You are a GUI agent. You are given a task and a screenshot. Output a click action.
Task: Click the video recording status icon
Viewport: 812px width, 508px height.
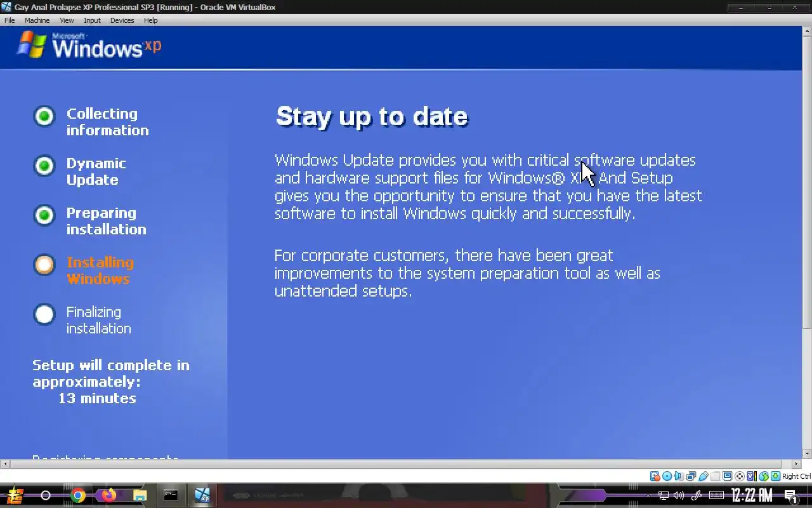pyautogui.click(x=740, y=476)
